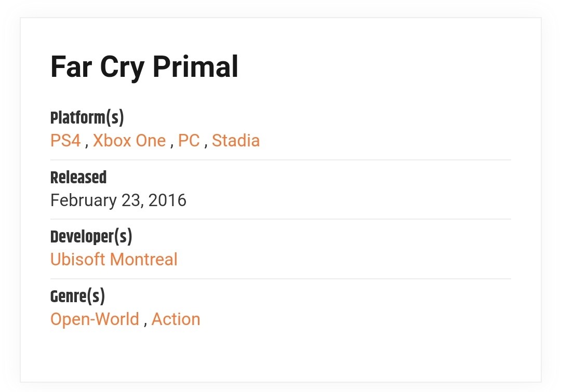Open the Open-World genre link
The image size is (561, 392).
(95, 319)
